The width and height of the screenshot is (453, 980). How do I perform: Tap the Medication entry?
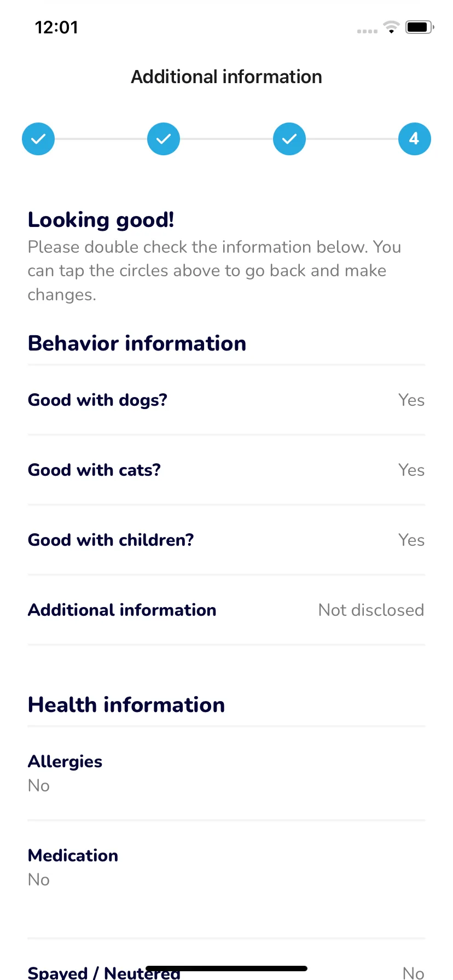pyautogui.click(x=226, y=867)
